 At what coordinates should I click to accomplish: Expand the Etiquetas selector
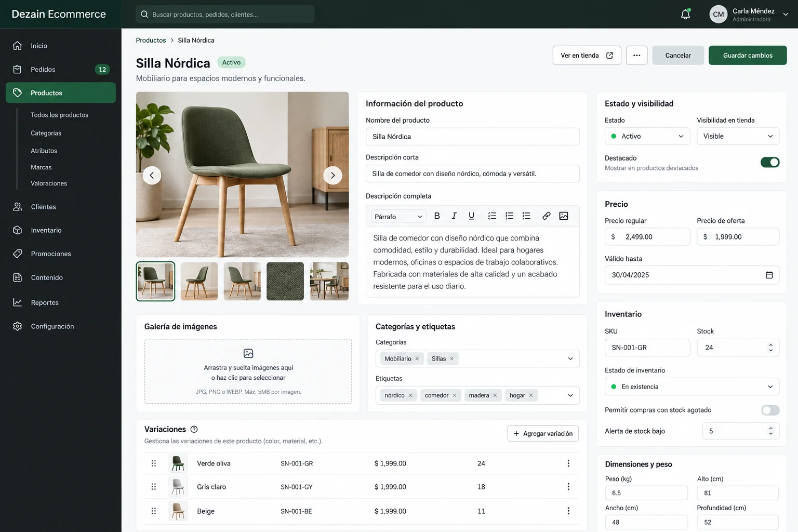tap(570, 395)
